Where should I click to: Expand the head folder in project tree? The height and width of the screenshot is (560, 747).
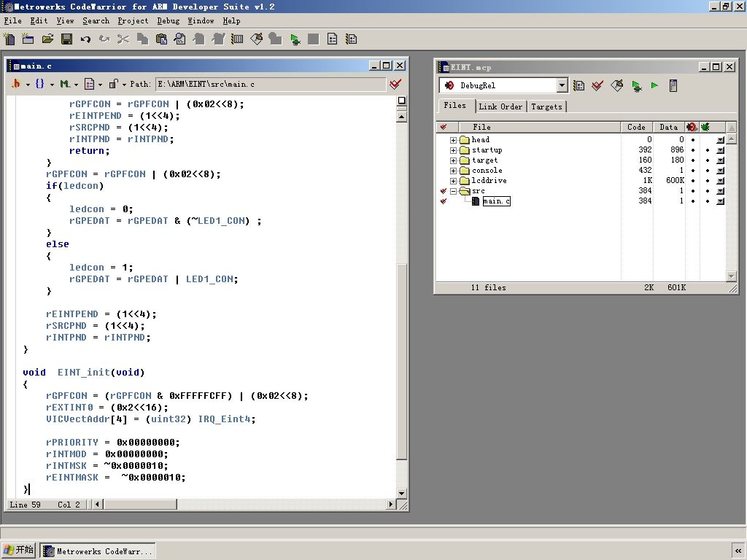(x=453, y=140)
